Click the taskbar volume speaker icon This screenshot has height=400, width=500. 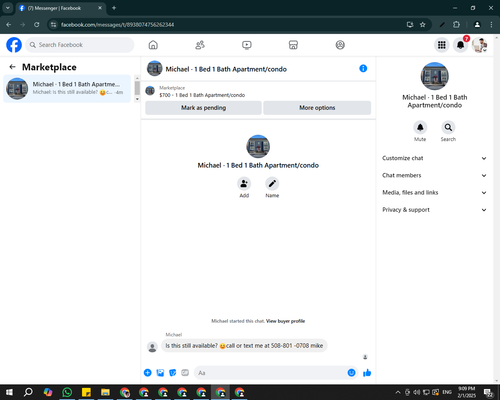[417, 392]
